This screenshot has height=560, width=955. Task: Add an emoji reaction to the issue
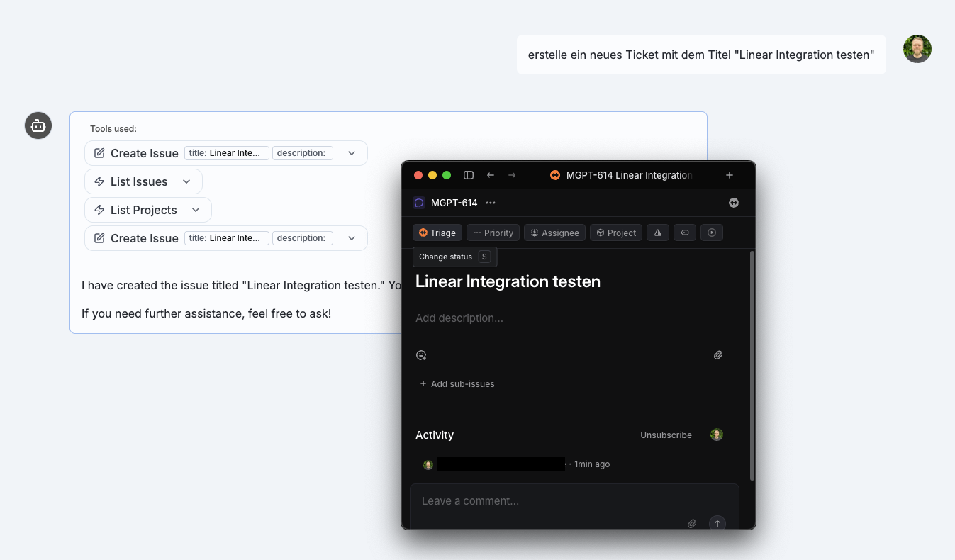(x=421, y=355)
